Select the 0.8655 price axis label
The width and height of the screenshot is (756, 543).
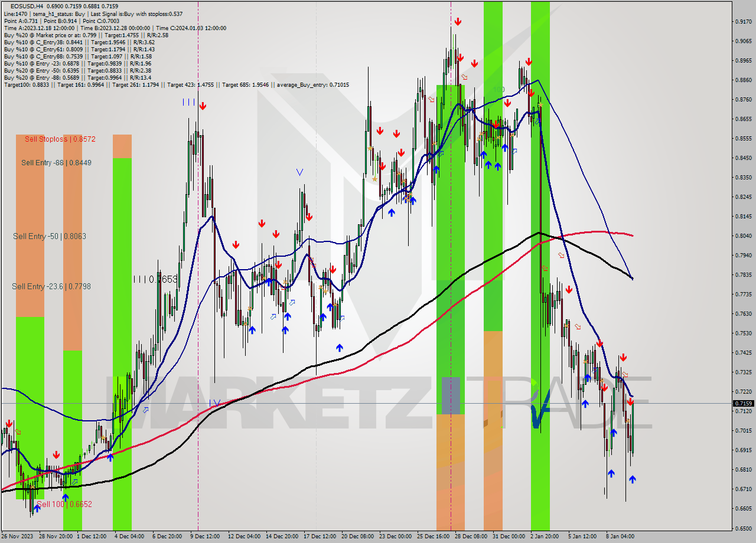point(744,119)
